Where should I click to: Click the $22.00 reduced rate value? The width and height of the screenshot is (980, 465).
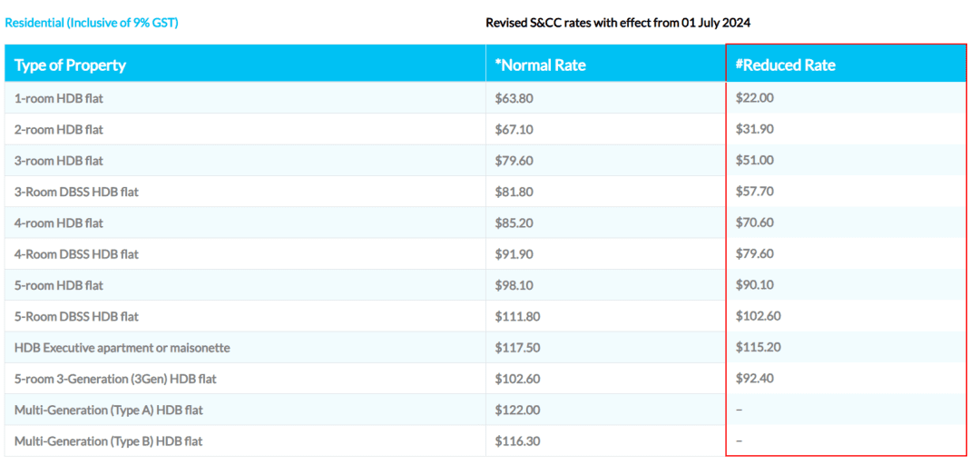tap(755, 98)
